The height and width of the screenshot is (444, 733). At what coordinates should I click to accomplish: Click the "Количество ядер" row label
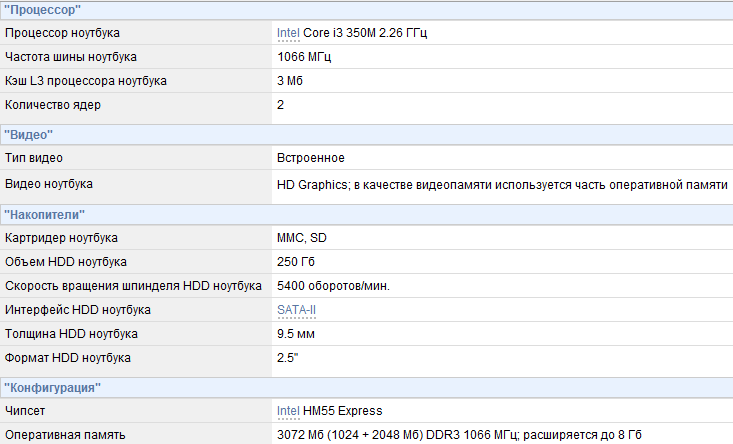(x=53, y=105)
